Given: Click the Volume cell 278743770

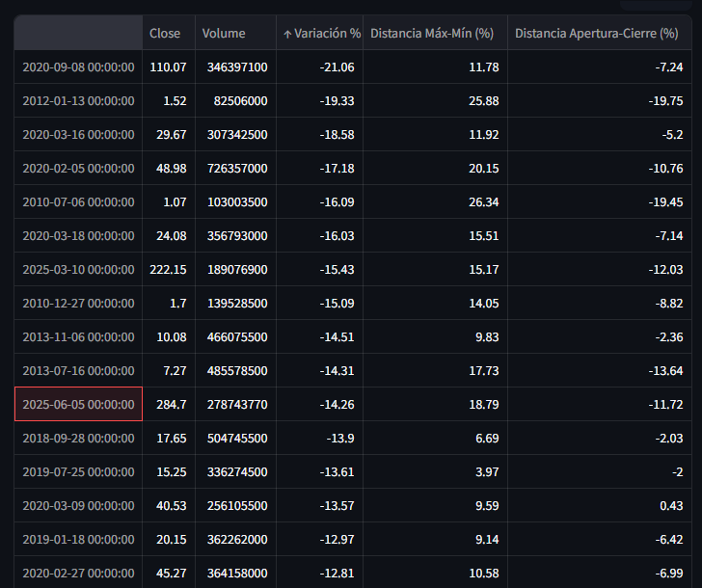Looking at the screenshot, I should coord(235,404).
